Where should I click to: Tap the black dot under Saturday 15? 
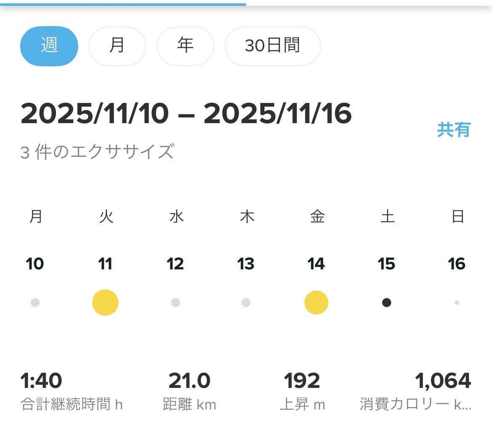(386, 303)
